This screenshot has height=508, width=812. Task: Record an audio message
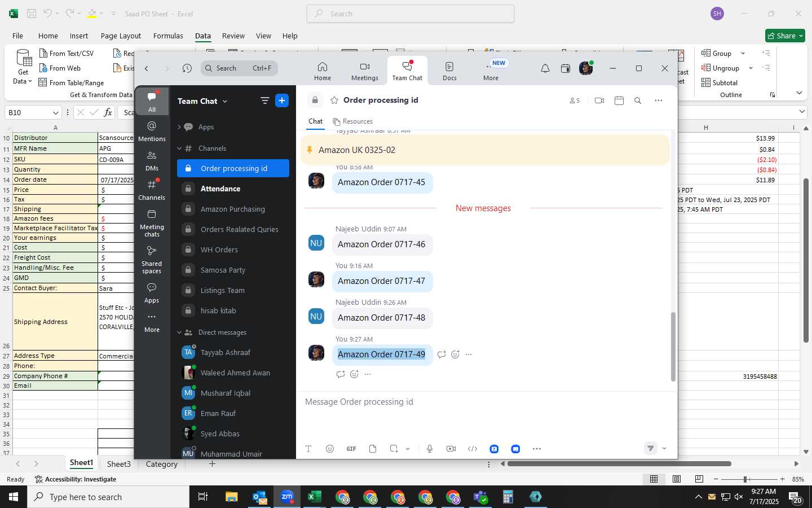[x=430, y=449]
